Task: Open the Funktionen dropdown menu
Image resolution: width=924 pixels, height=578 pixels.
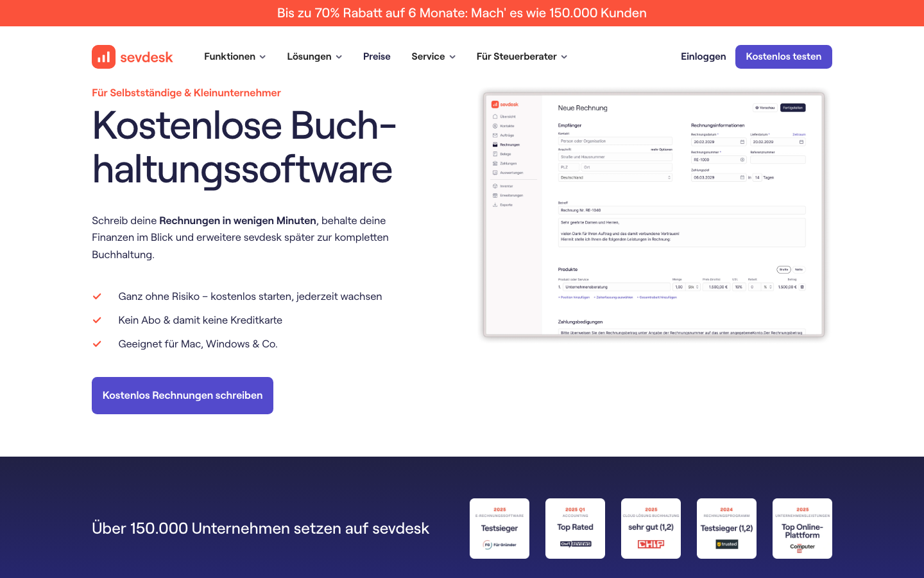Action: (x=235, y=57)
